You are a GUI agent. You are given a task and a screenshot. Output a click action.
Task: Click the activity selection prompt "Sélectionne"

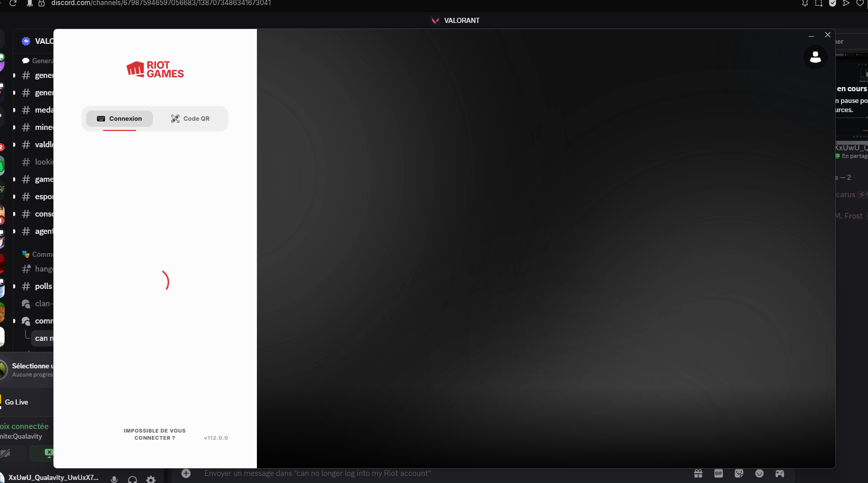pyautogui.click(x=32, y=366)
